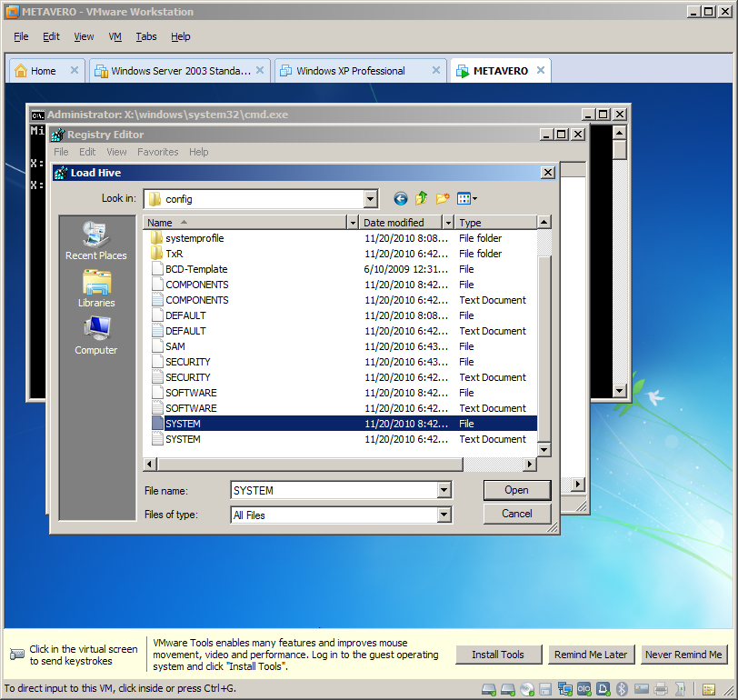Click the Open button
738x700 pixels.
click(516, 490)
